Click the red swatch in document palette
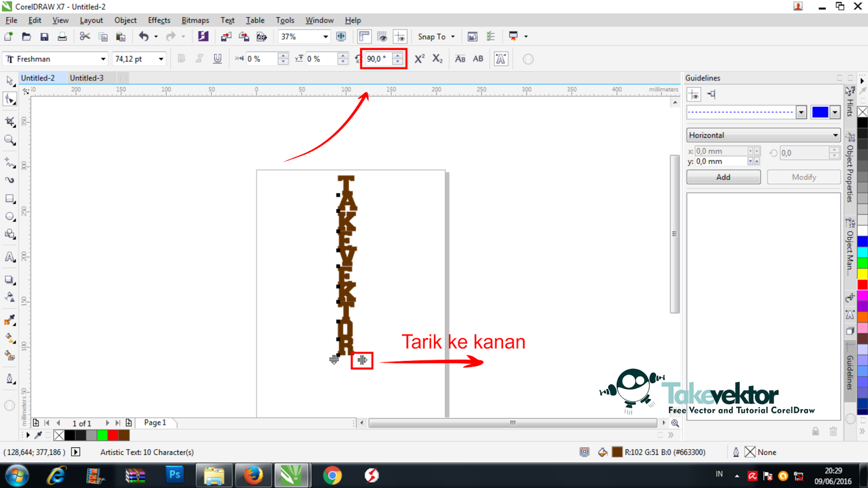 pyautogui.click(x=113, y=435)
